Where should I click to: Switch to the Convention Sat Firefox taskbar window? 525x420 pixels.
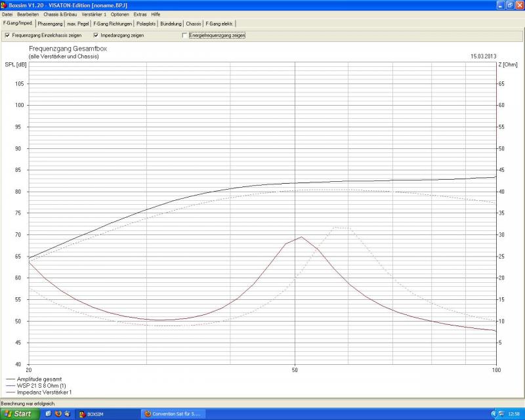coord(174,414)
